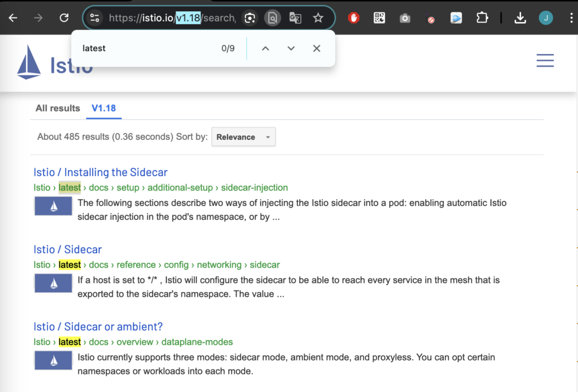The image size is (578, 392).
Task: Jump to previous find match
Action: click(265, 49)
